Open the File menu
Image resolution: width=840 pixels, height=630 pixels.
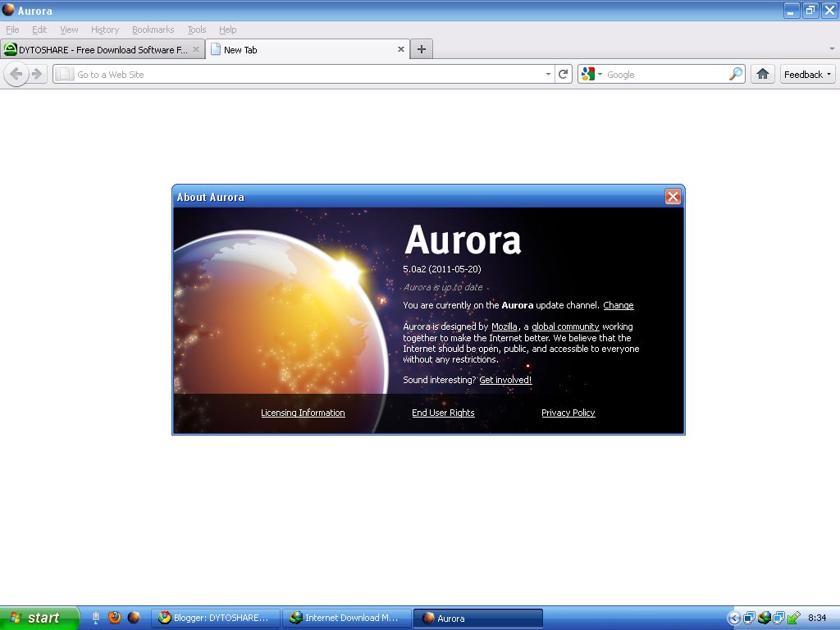click(12, 30)
